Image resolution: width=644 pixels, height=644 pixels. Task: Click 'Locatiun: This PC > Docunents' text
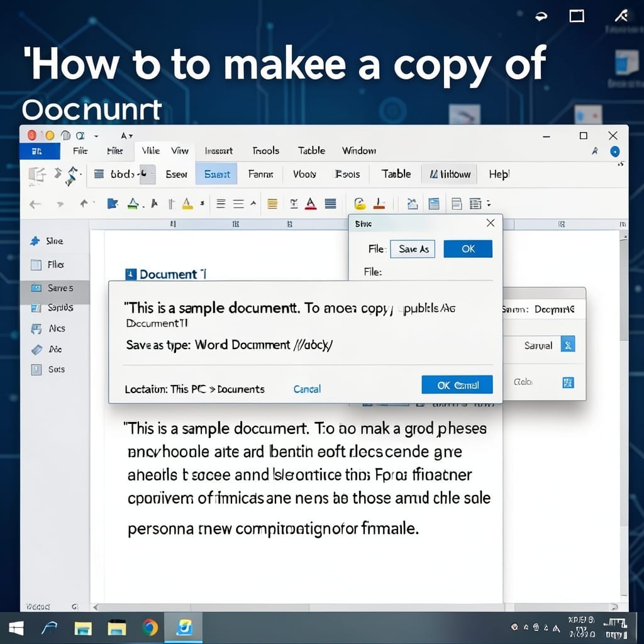click(x=195, y=389)
